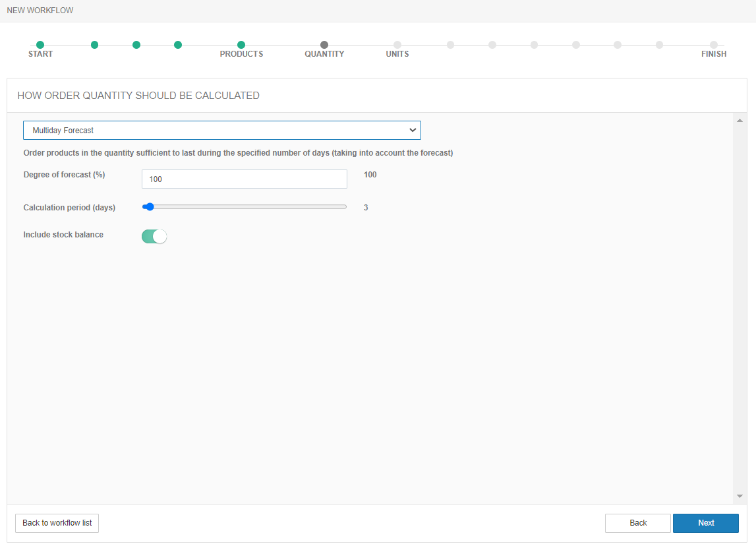Focus the Degree of forecast input field
This screenshot has height=550, width=756.
(244, 179)
